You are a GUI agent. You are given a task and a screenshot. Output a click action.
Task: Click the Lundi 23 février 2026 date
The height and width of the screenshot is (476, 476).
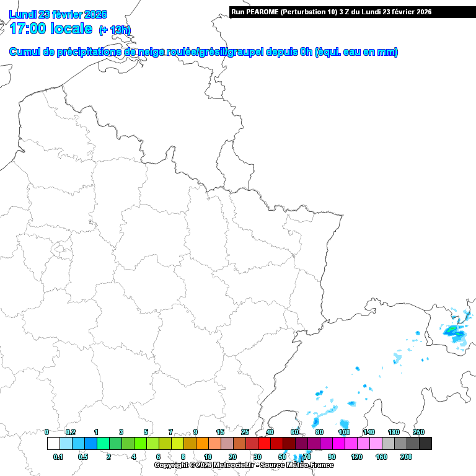58,14
